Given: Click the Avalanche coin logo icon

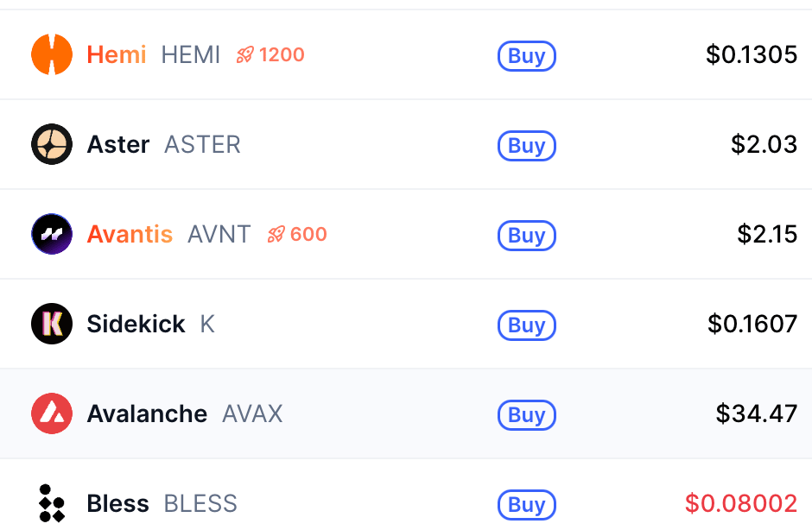Looking at the screenshot, I should click(52, 413).
